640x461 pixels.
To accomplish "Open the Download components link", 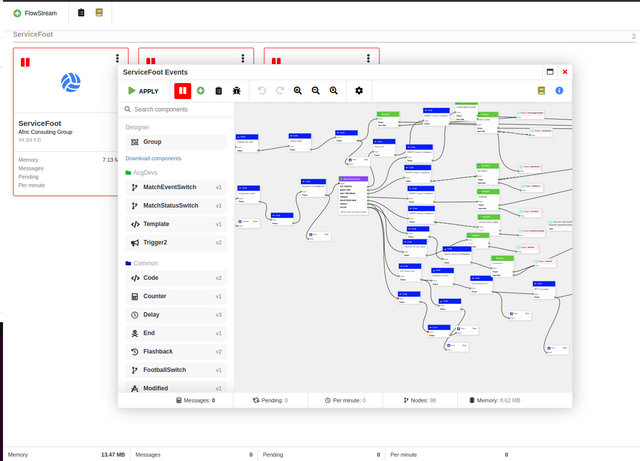I will [153, 158].
